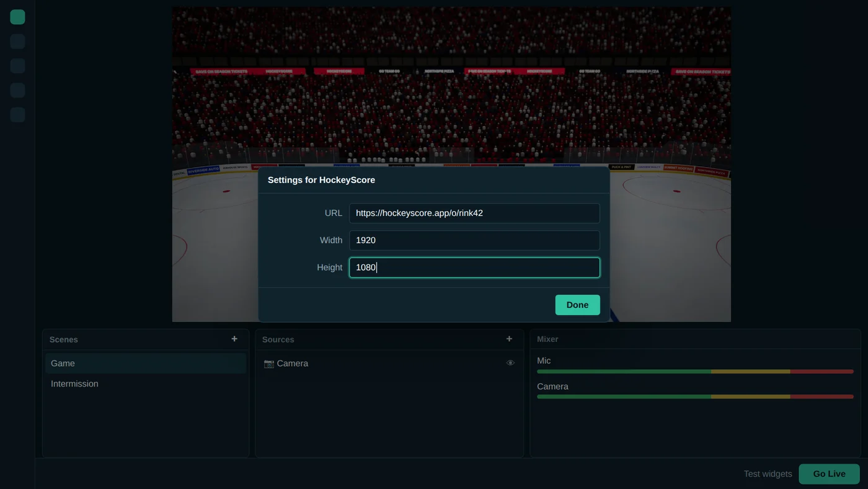Click the Done button in settings dialog
This screenshot has width=868, height=489.
577,305
